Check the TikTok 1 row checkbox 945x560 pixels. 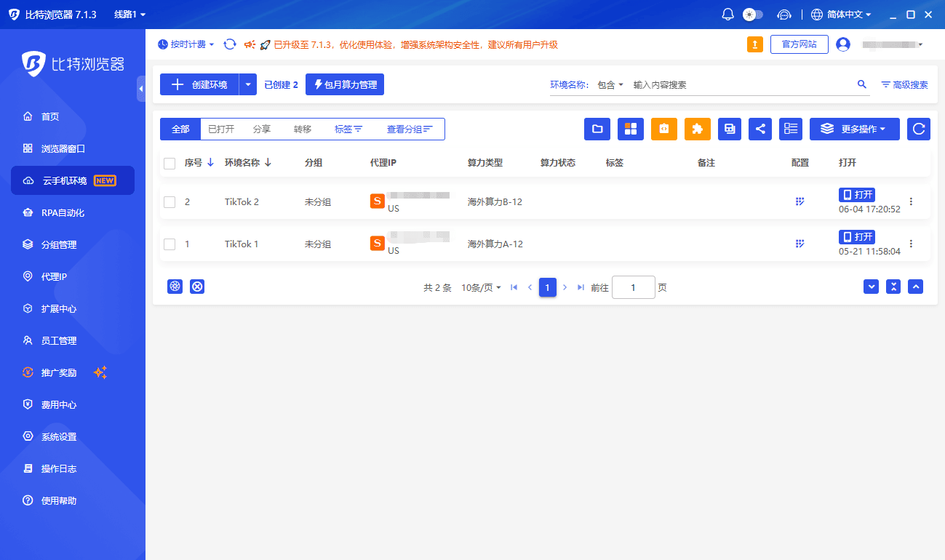170,244
